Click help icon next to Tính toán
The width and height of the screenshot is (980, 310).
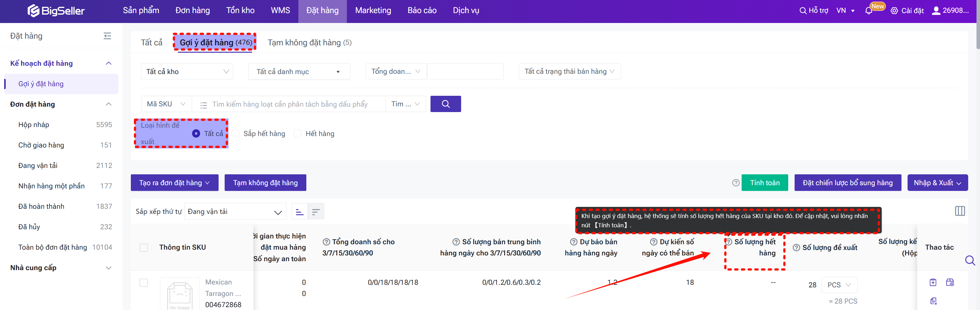click(x=735, y=183)
